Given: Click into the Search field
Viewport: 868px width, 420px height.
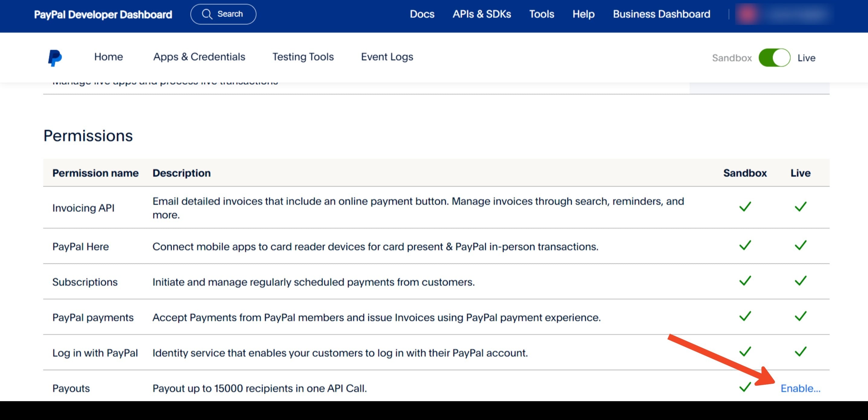Looking at the screenshot, I should tap(230, 14).
